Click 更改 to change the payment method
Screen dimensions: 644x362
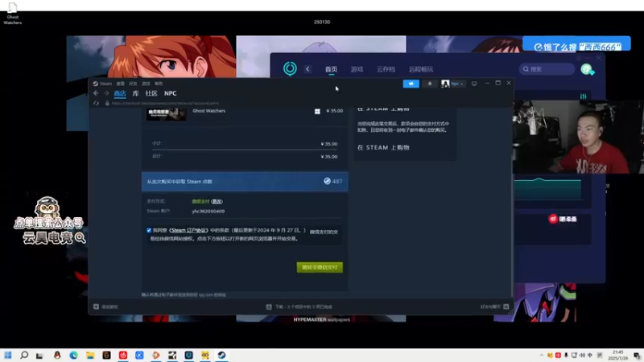click(217, 202)
